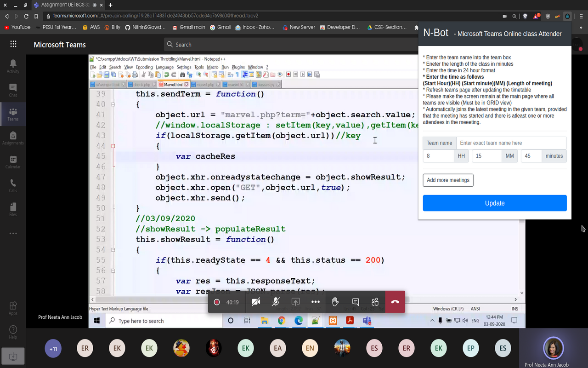Screen dimensions: 588x368
Task: Click the Team name input field
Action: (511, 143)
